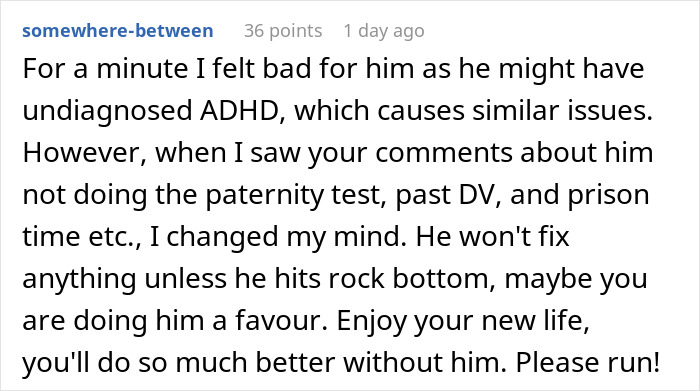Click the words He won't fix
Screen dimensions: 700x391
click(x=493, y=236)
